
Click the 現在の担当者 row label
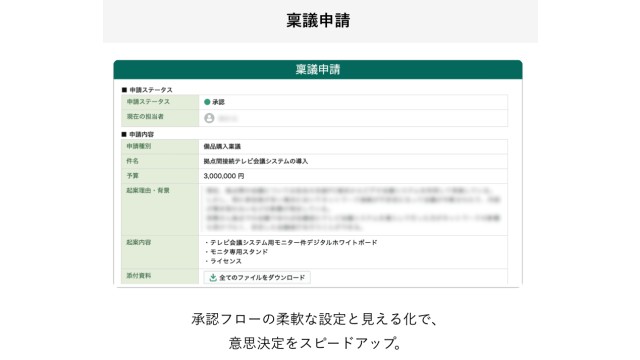(145, 116)
